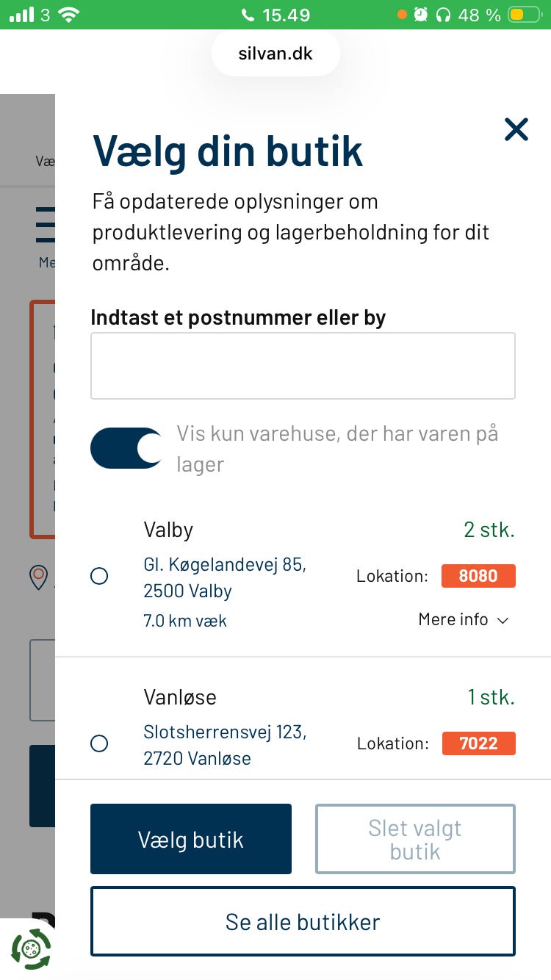This screenshot has width=551, height=980.
Task: Open the Vanløse address Slotsherrensvej 123
Action: click(225, 745)
